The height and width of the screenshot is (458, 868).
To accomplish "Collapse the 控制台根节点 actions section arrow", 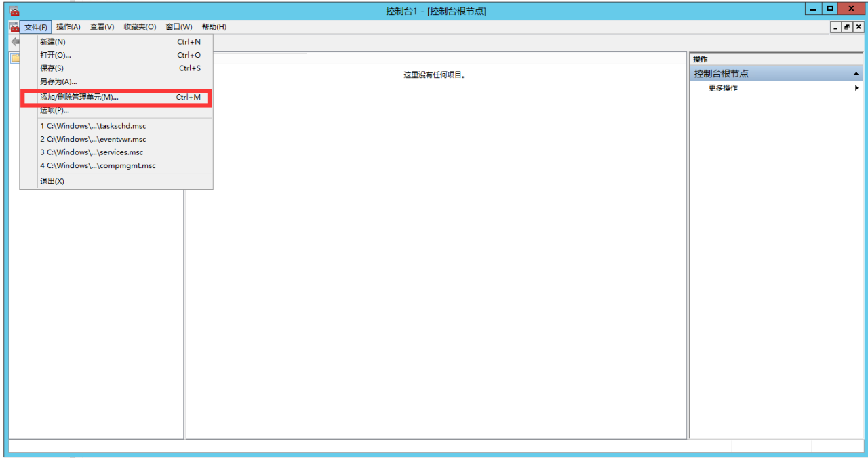I will (x=856, y=74).
